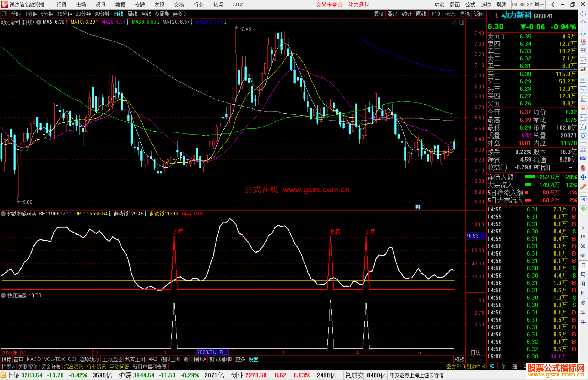Screen dimensions: 588x380
Task: Toggle the left panel icon beside 分时
Action: click(5, 14)
